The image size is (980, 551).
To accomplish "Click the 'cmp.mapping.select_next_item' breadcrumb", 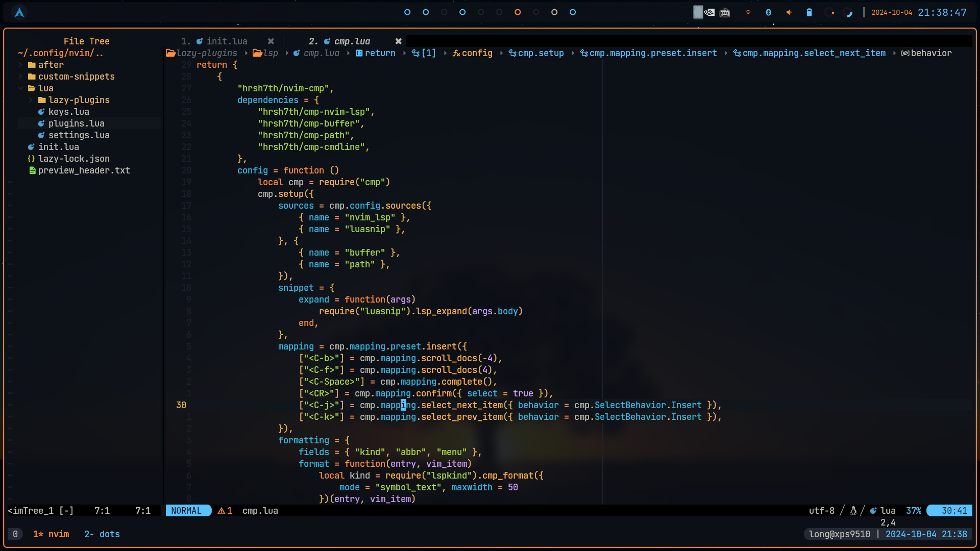I will pyautogui.click(x=810, y=53).
